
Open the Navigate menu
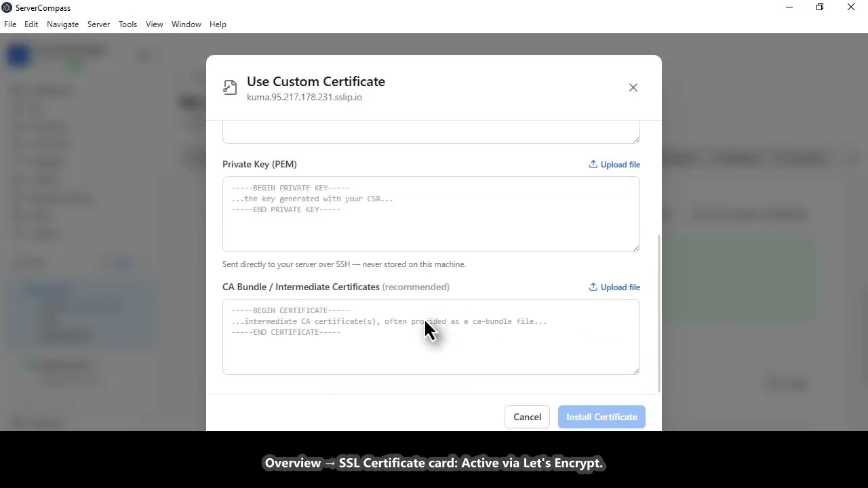[x=63, y=24]
